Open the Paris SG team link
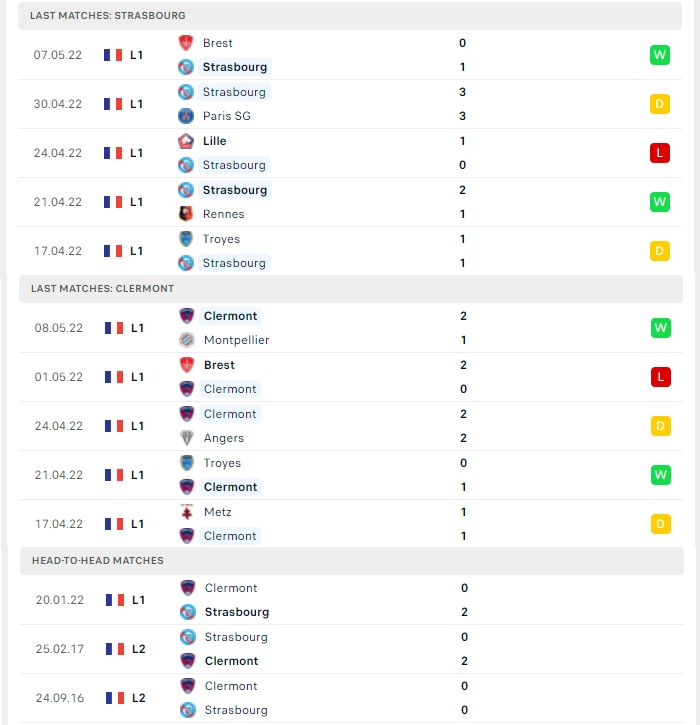Image resolution: width=700 pixels, height=725 pixels. [x=227, y=116]
